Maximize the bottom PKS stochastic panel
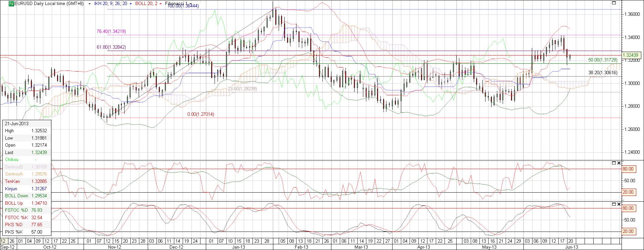 click(x=614, y=204)
